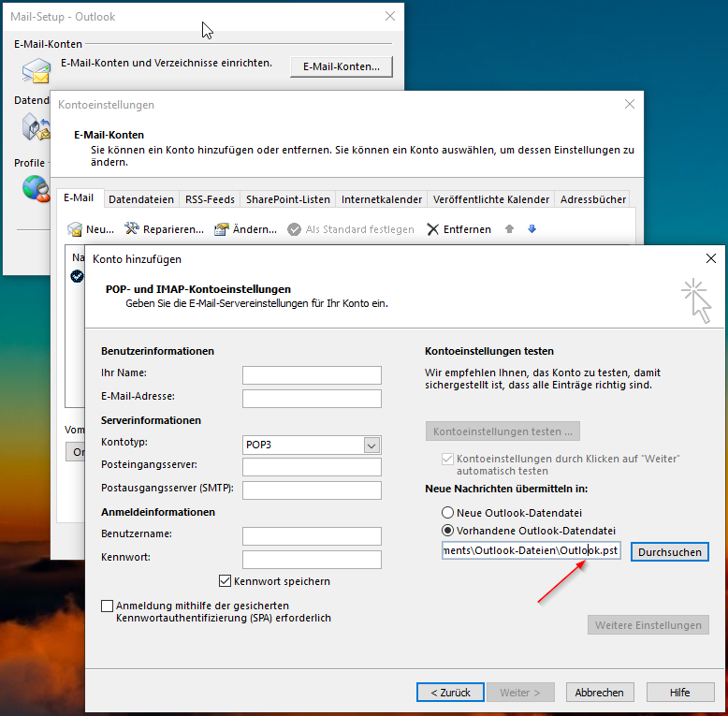This screenshot has height=716, width=728.
Task: Click the E-Mail-Konten... button in Mail-Setup
Action: click(342, 66)
